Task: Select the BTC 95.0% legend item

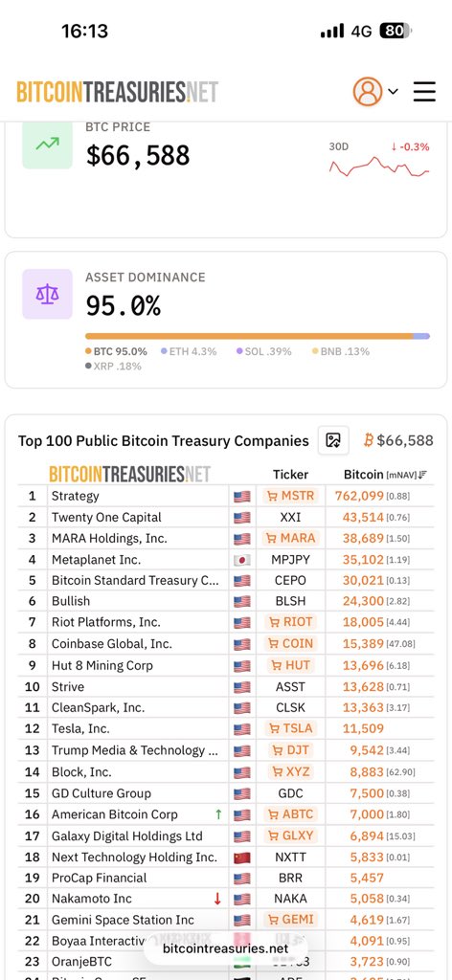Action: click(x=116, y=351)
